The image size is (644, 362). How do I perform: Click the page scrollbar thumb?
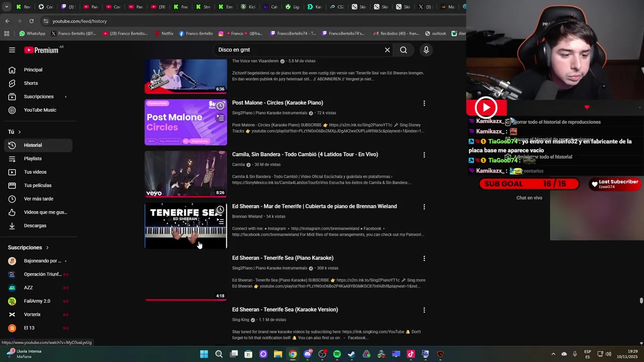[641, 301]
